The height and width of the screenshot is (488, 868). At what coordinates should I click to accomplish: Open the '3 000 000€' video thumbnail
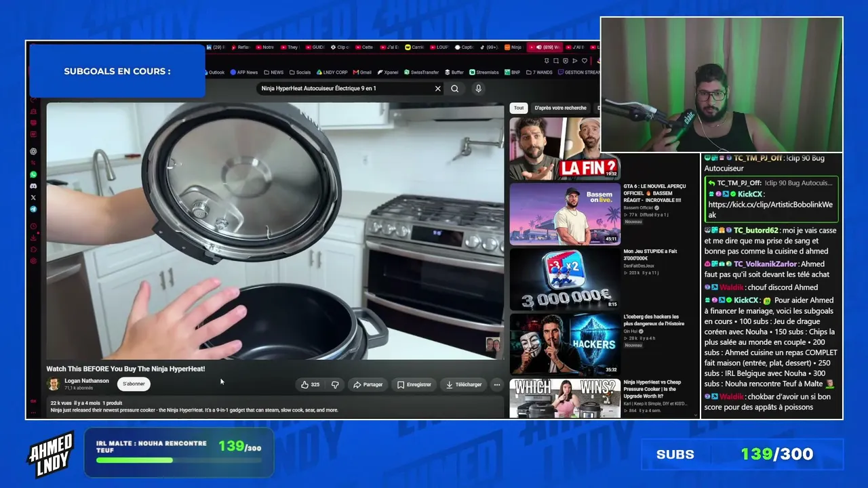click(x=565, y=279)
